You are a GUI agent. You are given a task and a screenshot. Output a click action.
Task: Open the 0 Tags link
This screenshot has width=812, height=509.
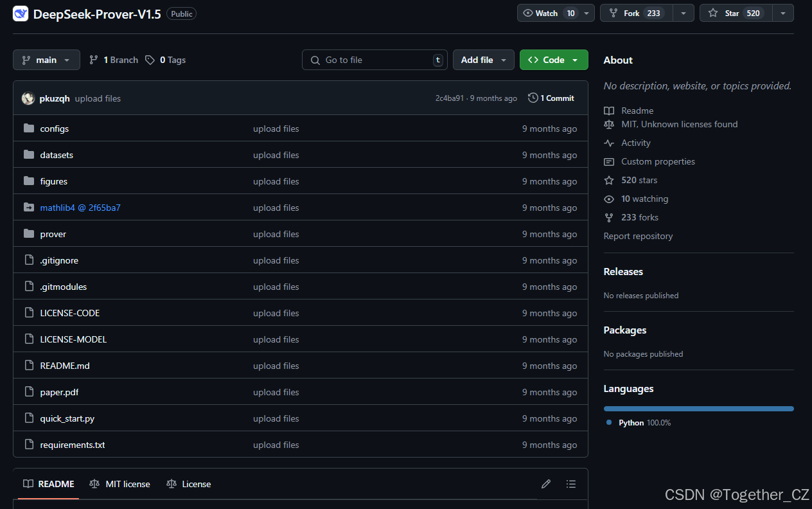point(166,60)
